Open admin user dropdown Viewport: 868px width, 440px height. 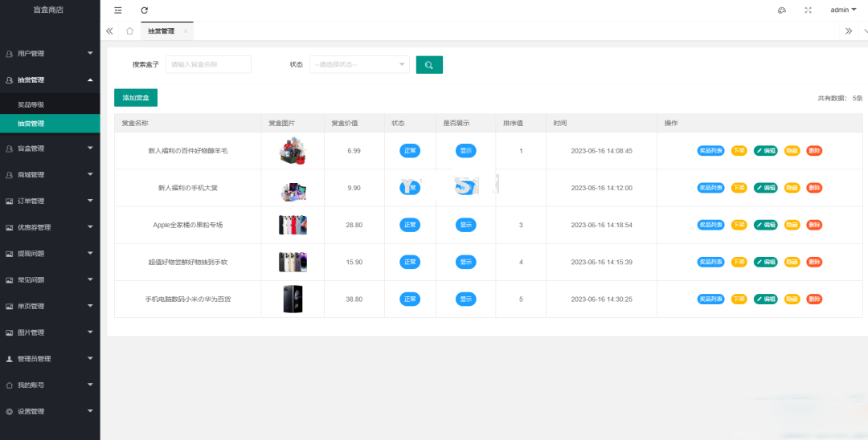[x=843, y=10]
